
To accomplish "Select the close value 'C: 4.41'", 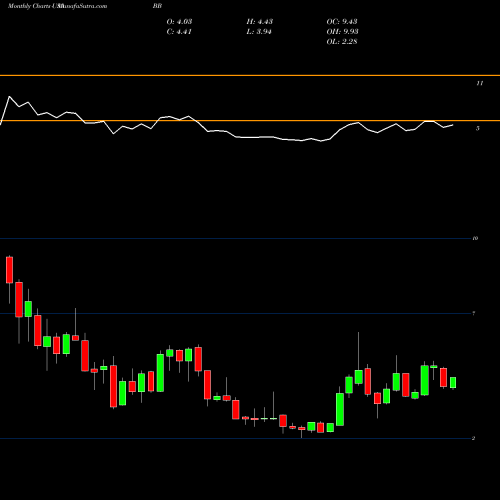I will click(179, 32).
